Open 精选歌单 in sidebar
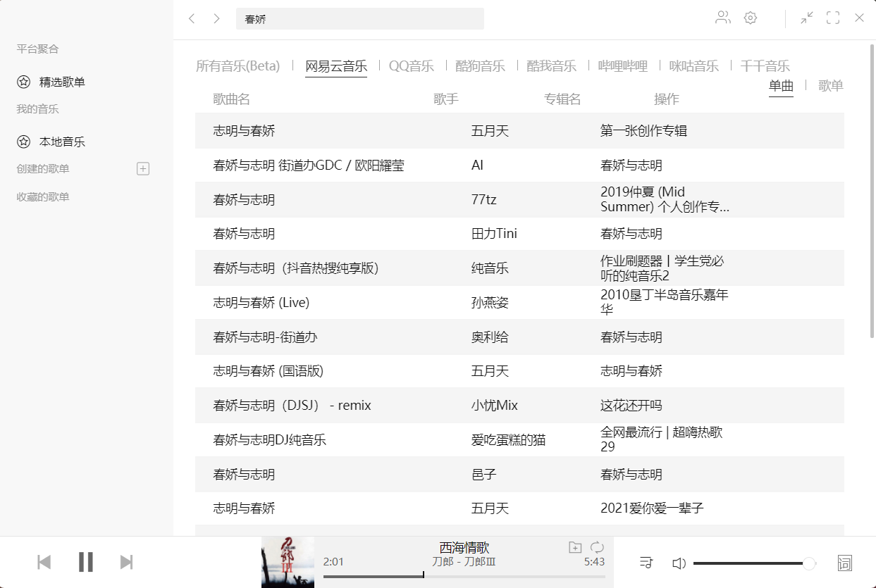Viewport: 876px width, 588px height. pyautogui.click(x=62, y=82)
